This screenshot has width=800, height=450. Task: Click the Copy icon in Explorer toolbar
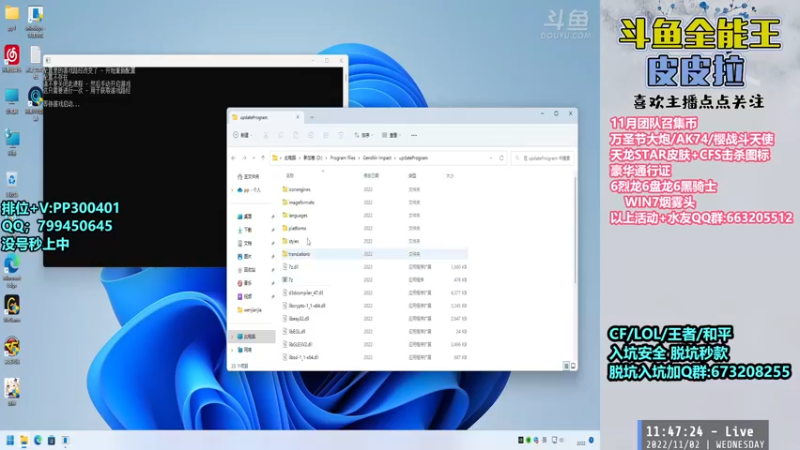[x=281, y=135]
